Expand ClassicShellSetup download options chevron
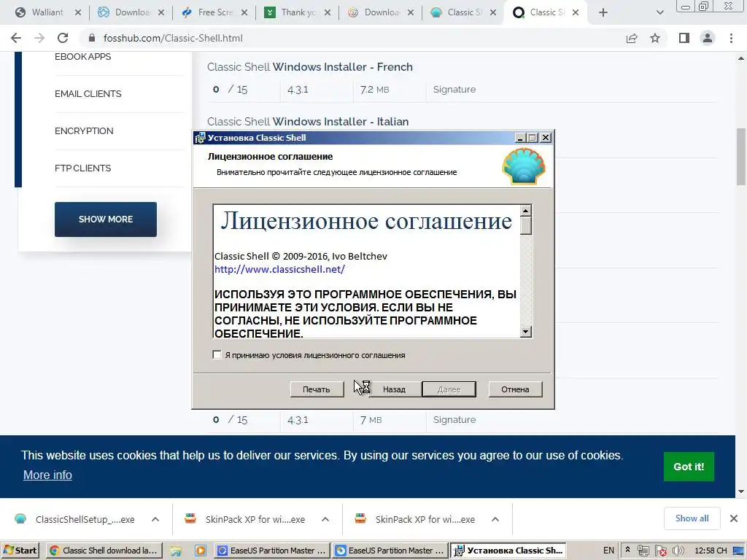Viewport: 747px width, 560px height. (155, 519)
